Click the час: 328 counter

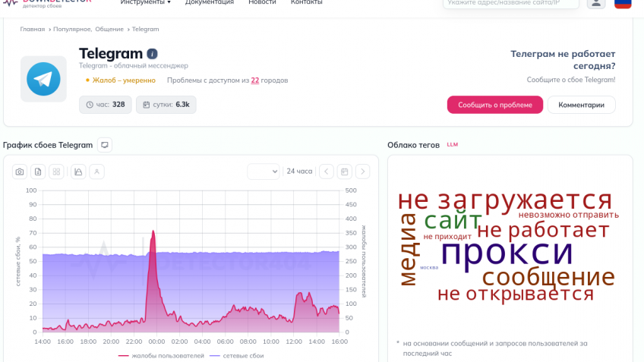pyautogui.click(x=105, y=105)
